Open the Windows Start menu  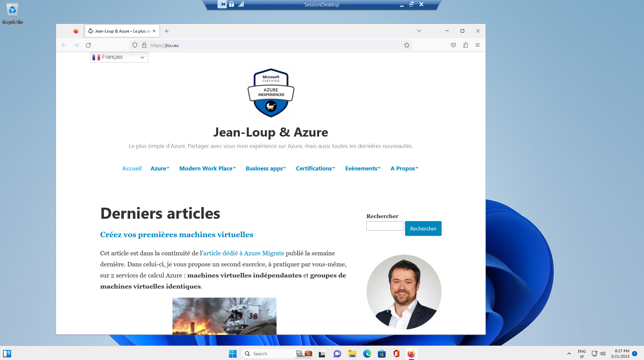[233, 354]
